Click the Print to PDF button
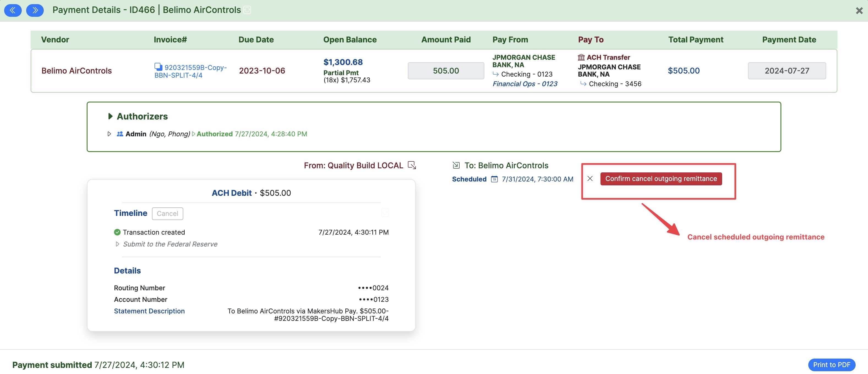This screenshot has height=374, width=868. tap(831, 365)
